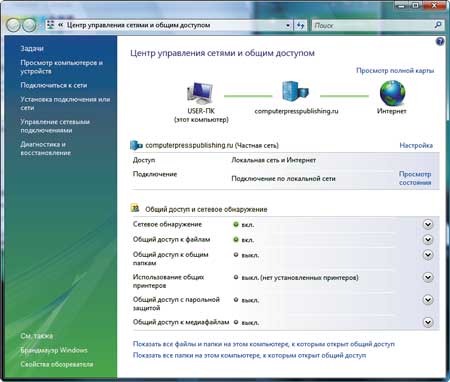This screenshot has height=382, width=450.
Task: Click the Интернет globe icon
Action: click(x=392, y=93)
